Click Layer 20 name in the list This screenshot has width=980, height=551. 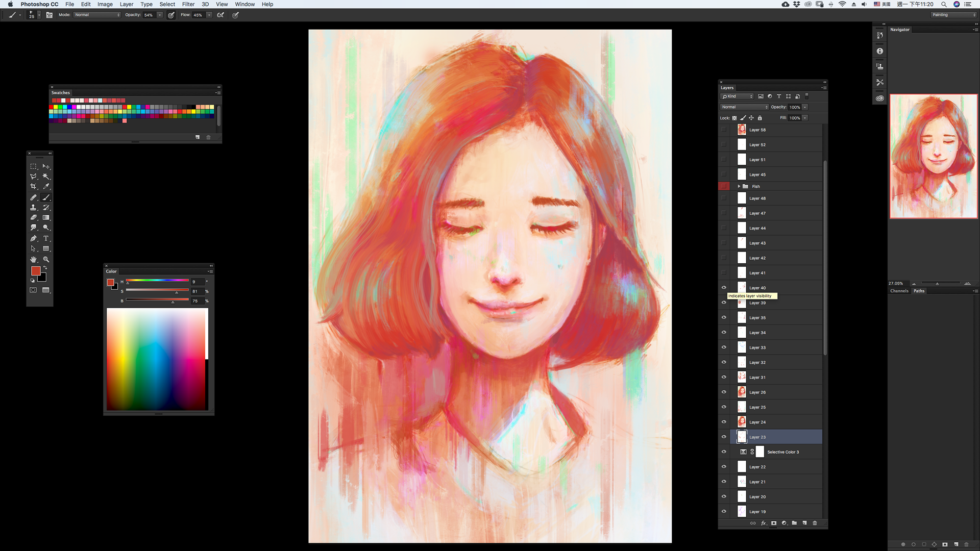click(x=757, y=497)
